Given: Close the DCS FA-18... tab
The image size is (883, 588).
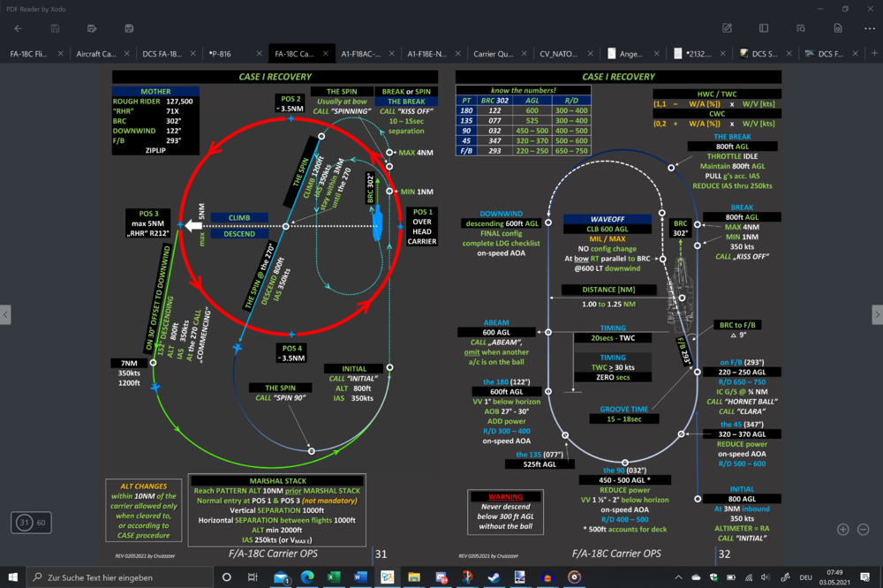Looking at the screenshot, I should (x=193, y=54).
